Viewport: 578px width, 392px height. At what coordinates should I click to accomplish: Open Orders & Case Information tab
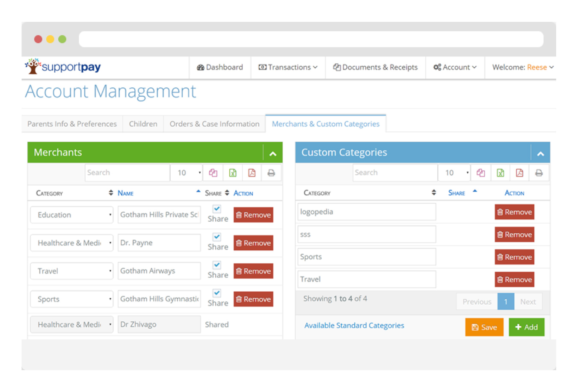pos(214,124)
